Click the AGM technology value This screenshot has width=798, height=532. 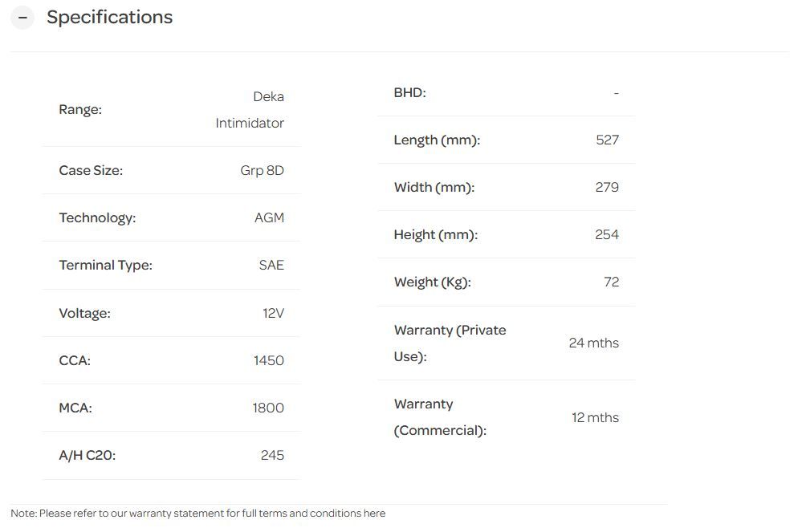269,217
